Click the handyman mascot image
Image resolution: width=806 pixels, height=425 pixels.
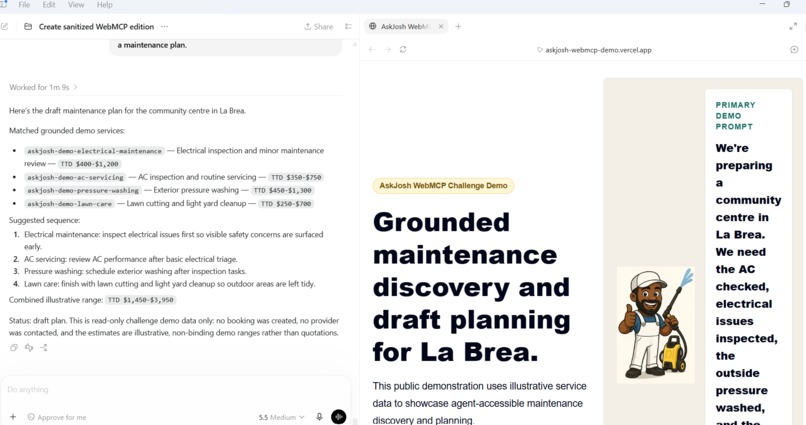point(655,325)
